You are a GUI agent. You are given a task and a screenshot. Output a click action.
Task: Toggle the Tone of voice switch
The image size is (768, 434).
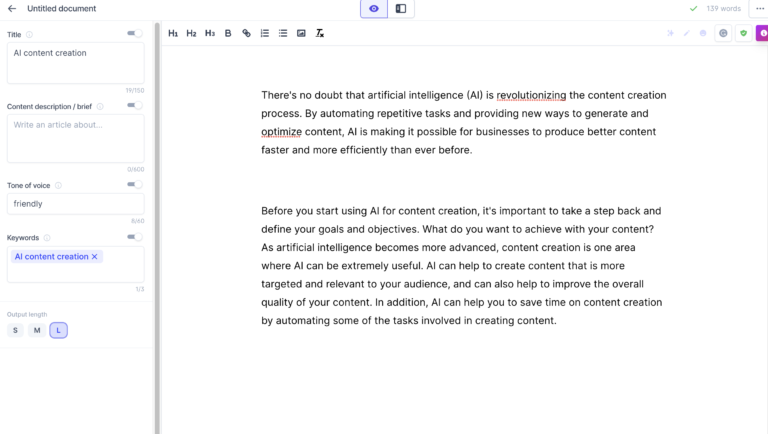click(135, 184)
